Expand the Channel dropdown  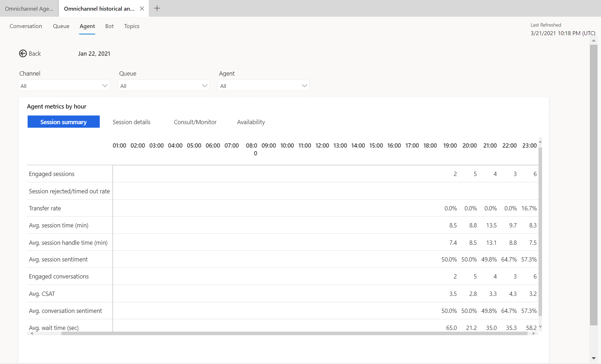[64, 86]
